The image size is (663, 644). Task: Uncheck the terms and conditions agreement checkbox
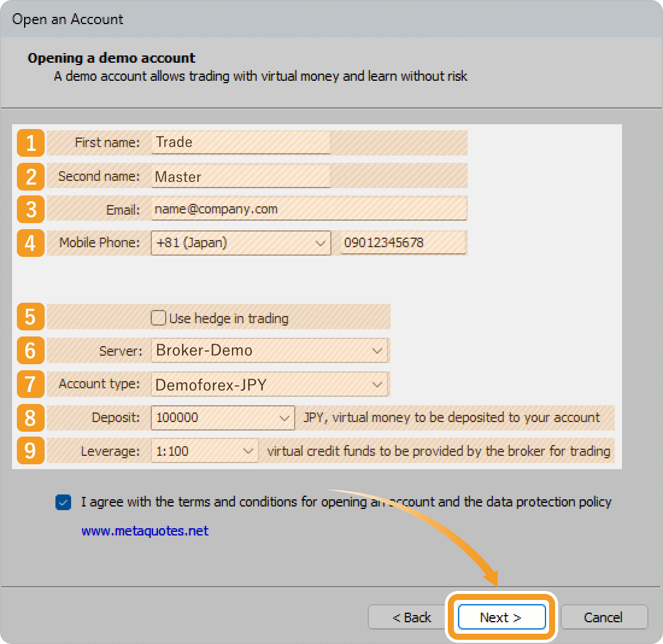coord(63,502)
